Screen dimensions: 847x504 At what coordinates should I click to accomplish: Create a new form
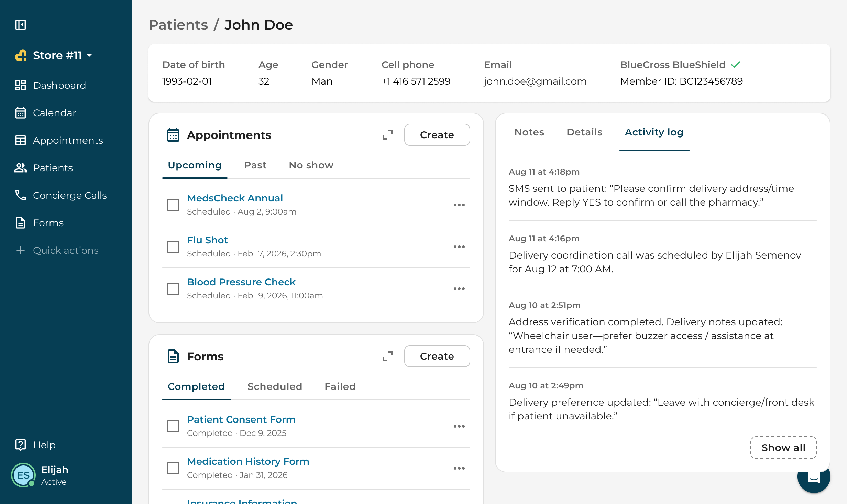click(x=437, y=356)
